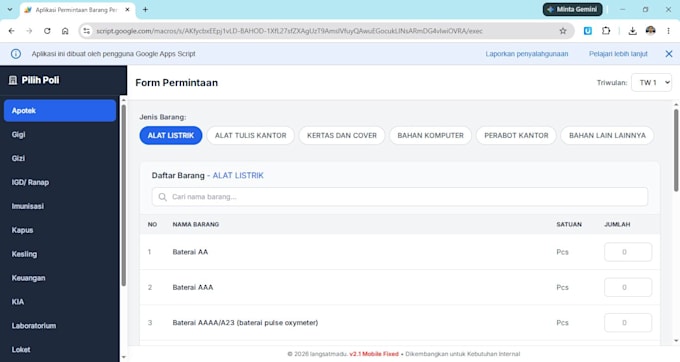
Task: Click the Jumlah field for Baterai AA
Action: click(628, 252)
